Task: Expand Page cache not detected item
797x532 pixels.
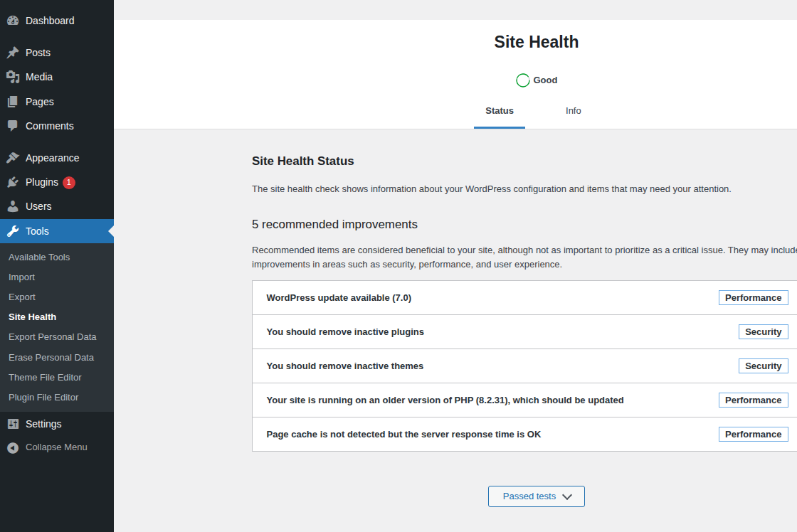Action: tap(524, 435)
